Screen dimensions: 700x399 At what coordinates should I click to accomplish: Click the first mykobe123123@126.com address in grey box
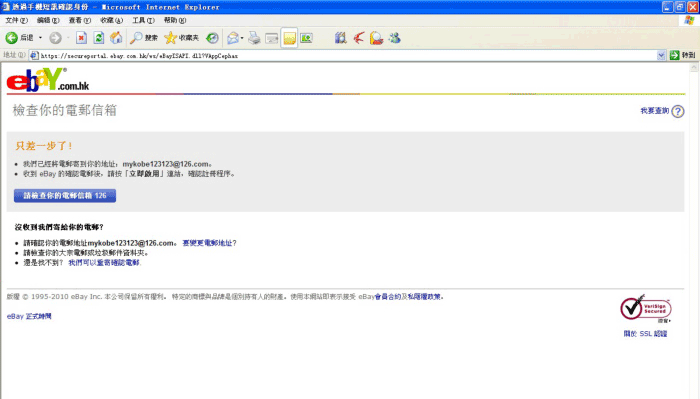click(x=166, y=164)
